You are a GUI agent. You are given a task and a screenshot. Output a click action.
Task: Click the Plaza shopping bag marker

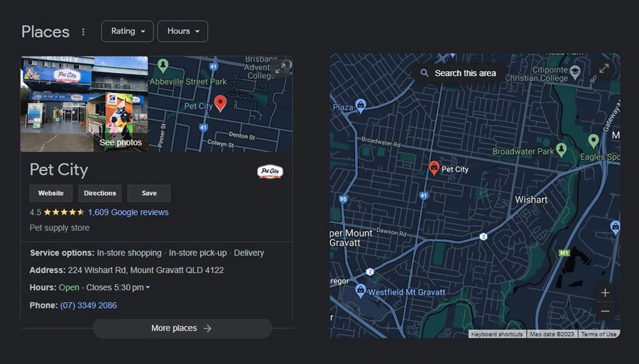[360, 106]
